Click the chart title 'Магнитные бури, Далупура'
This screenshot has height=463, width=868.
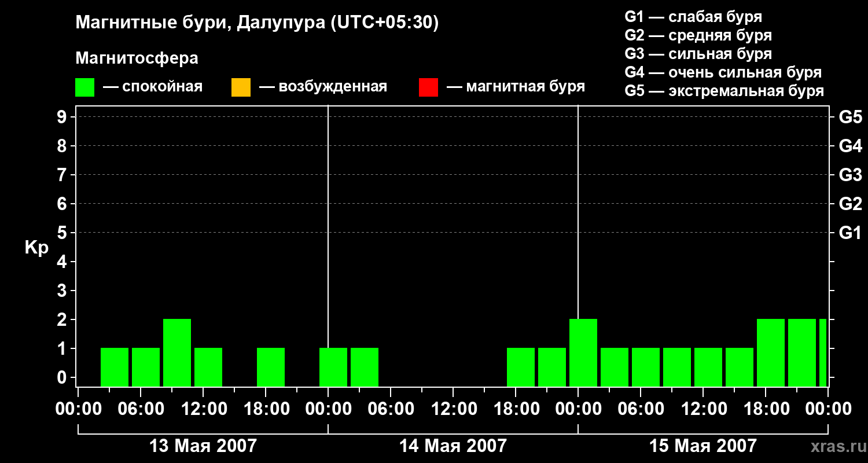click(x=200, y=23)
